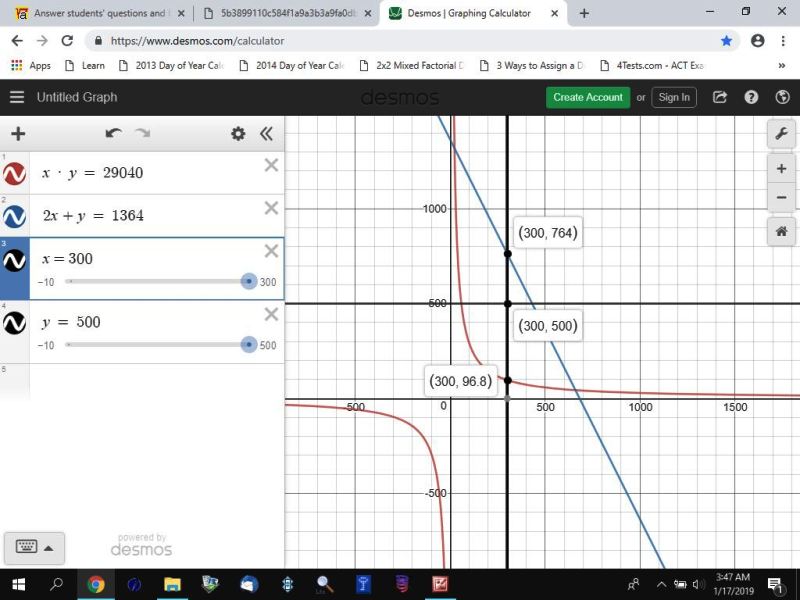The width and height of the screenshot is (800, 600).
Task: Toggle visibility of y=500 line
Action: tap(14, 322)
